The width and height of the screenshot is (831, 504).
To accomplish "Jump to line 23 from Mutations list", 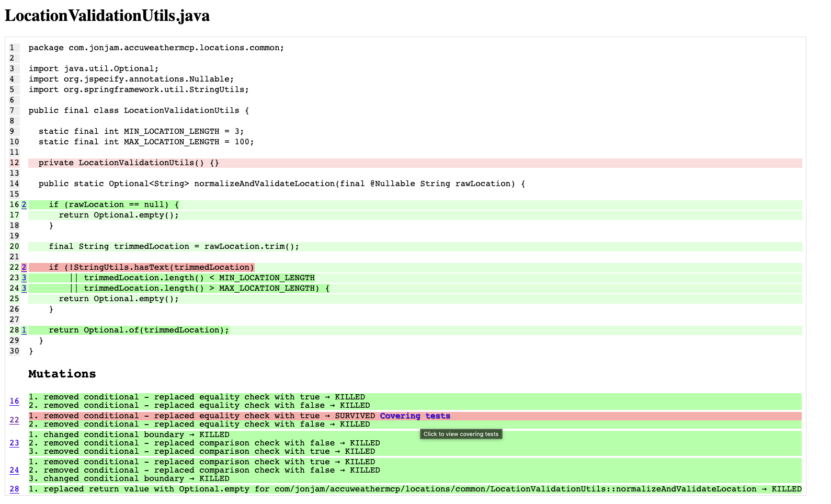I will tap(14, 443).
